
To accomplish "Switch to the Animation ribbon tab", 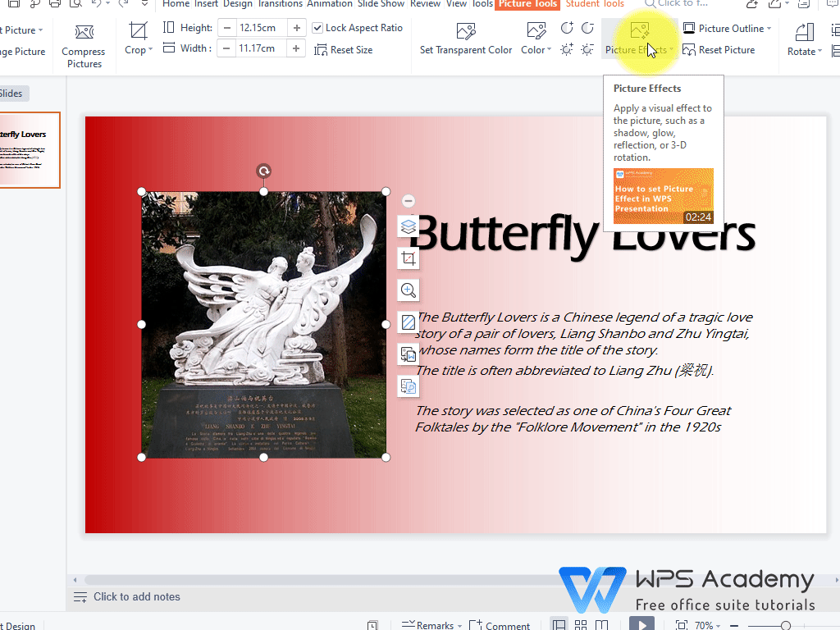I will (x=329, y=4).
